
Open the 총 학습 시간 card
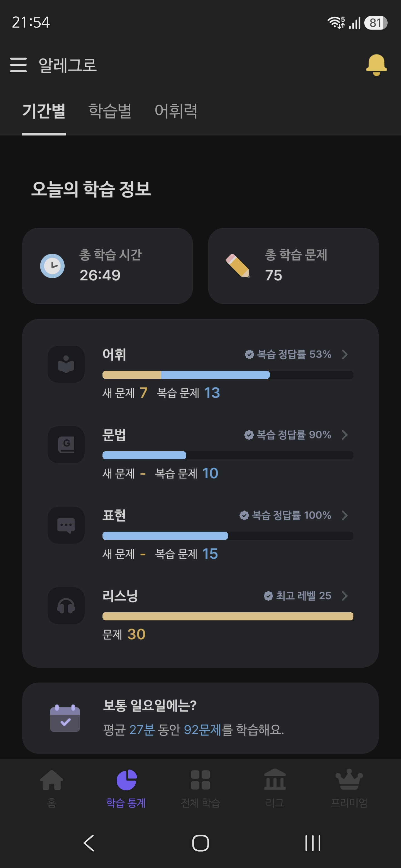click(x=107, y=266)
